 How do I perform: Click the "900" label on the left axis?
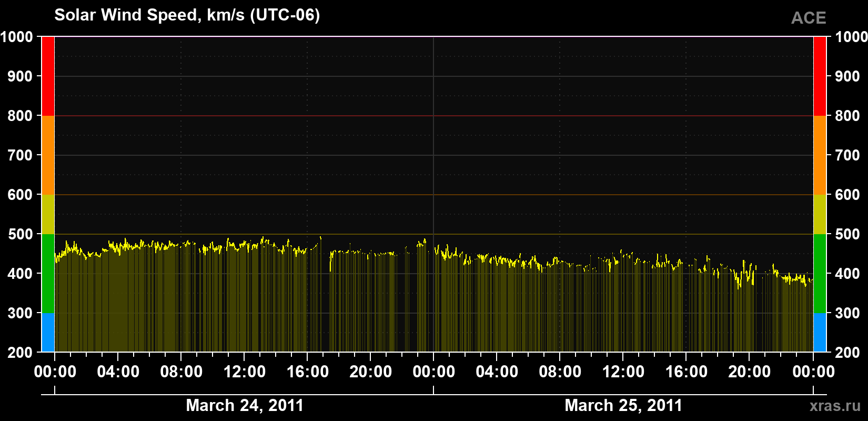tap(21, 76)
